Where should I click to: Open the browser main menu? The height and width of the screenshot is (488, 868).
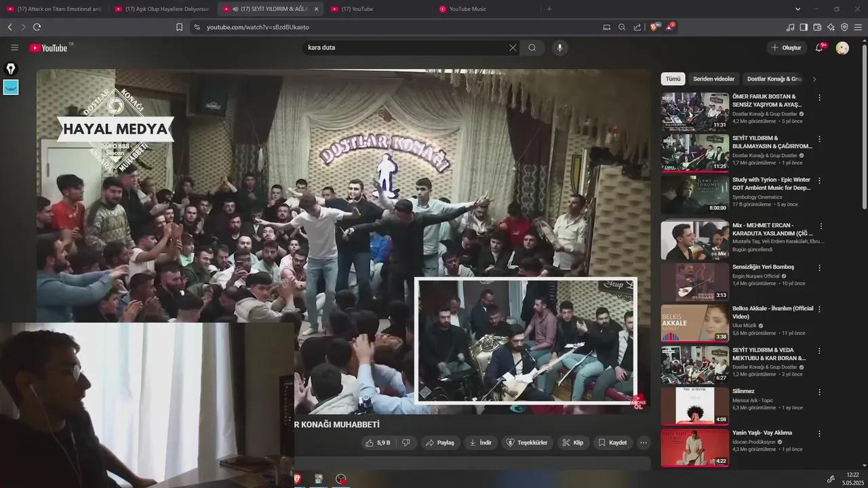[858, 27]
